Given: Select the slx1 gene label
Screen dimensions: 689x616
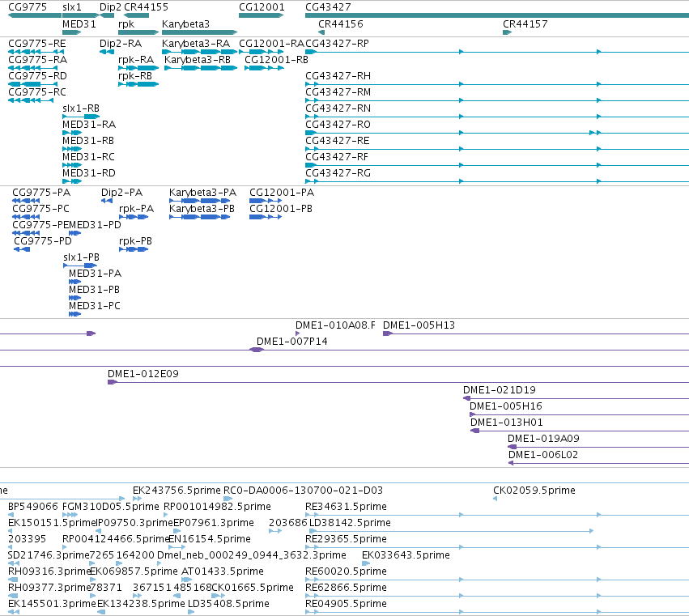Looking at the screenshot, I should click(x=72, y=7).
